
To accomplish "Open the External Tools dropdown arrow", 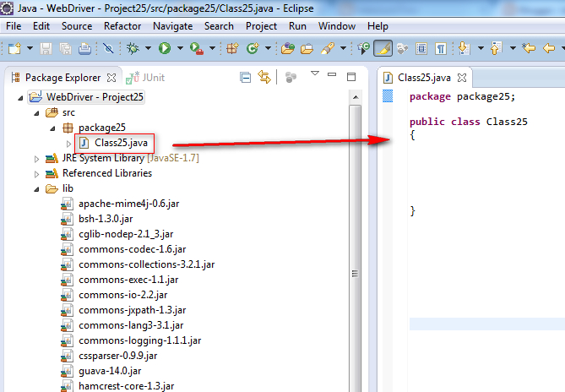I will click(212, 48).
